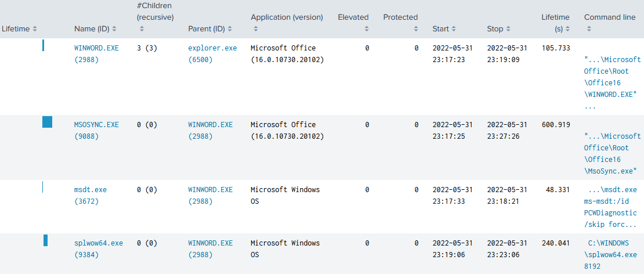Open the WINWORD.EXE (2988) process link

point(96,54)
